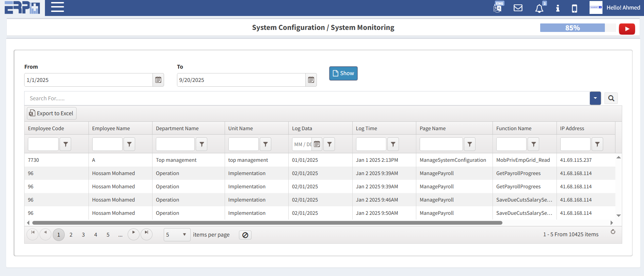Click the Search For text field
The image size is (644, 276).
point(306,98)
